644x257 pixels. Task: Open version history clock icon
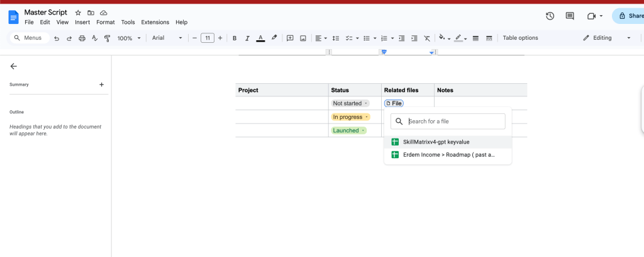(x=550, y=16)
